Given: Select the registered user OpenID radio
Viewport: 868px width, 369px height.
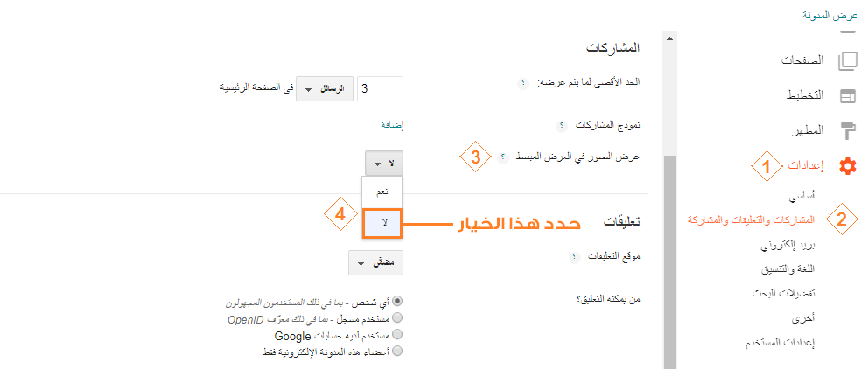Looking at the screenshot, I should pyautogui.click(x=397, y=318).
